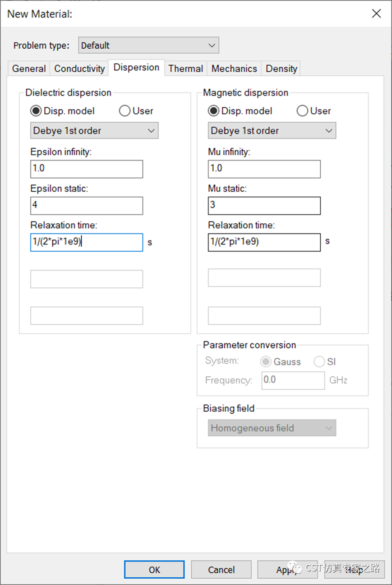Viewport: 392px width, 585px height.
Task: Expand the dielectric Debye 1st order dropdown
Action: (x=94, y=131)
